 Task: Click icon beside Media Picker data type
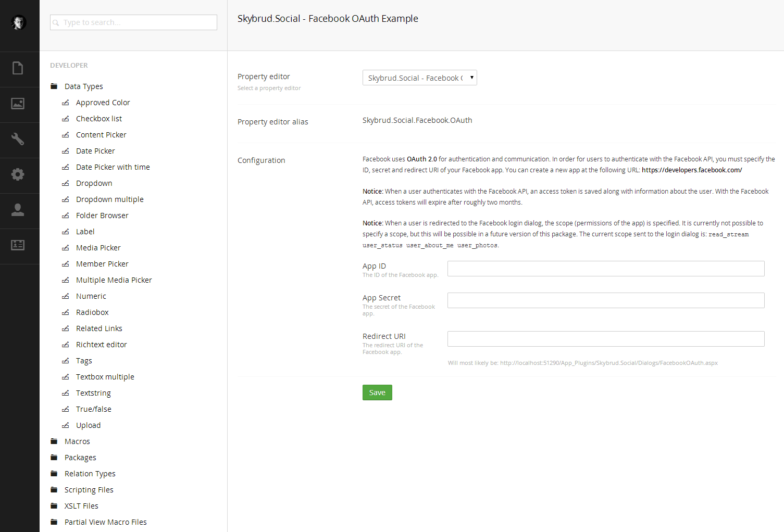tap(66, 248)
